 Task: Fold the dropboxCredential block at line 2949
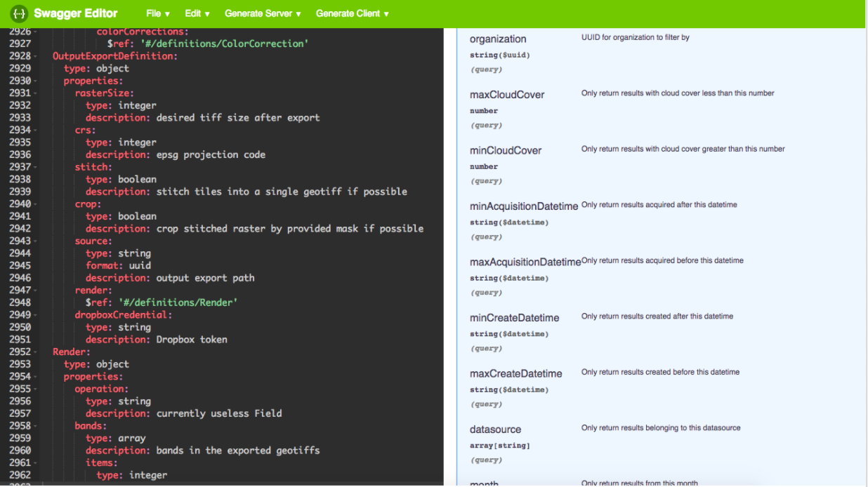pyautogui.click(x=35, y=315)
